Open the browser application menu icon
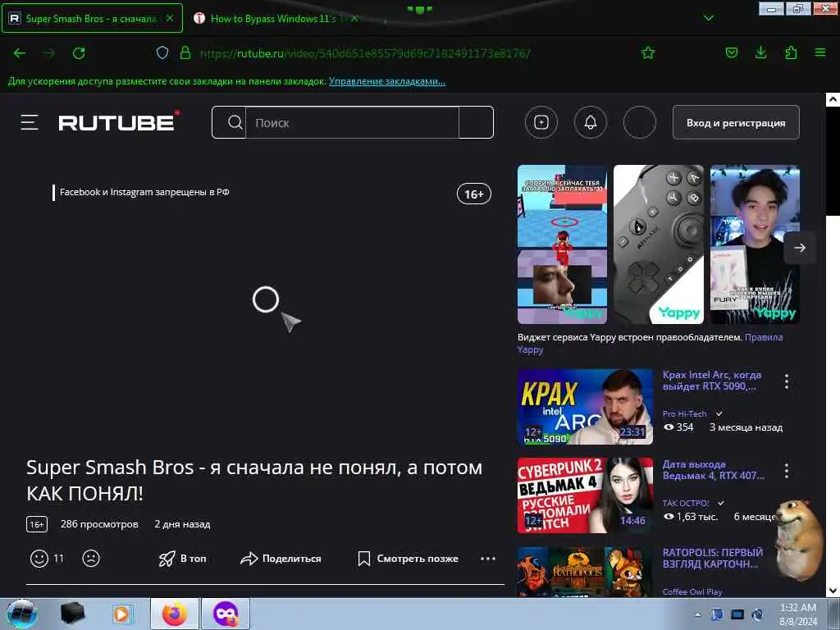 820,52
